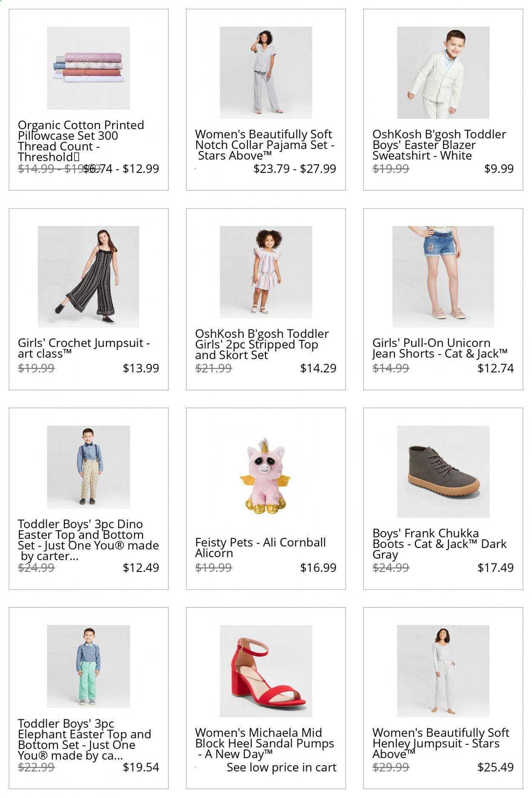The width and height of the screenshot is (532, 798).
Task: Select Girls' Pull-On Unicorn Jean Shorts title
Action: pos(440,348)
